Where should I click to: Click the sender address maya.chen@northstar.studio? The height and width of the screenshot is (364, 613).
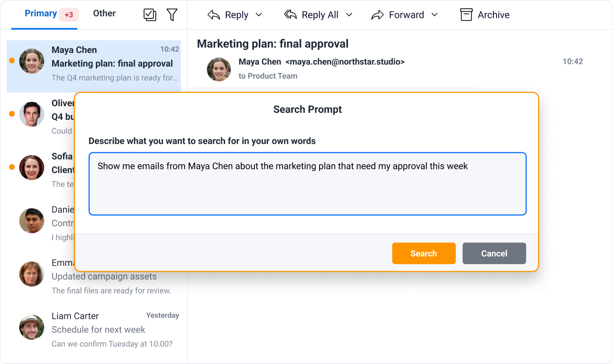tap(345, 62)
